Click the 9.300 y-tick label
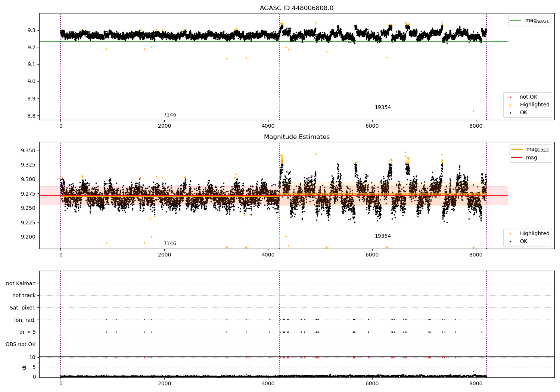This screenshot has height=392, width=560. (28, 179)
